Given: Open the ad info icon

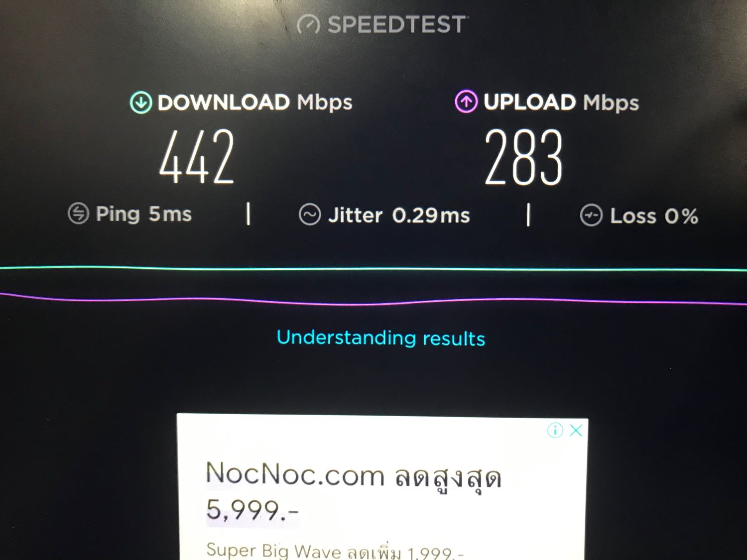Looking at the screenshot, I should [555, 430].
